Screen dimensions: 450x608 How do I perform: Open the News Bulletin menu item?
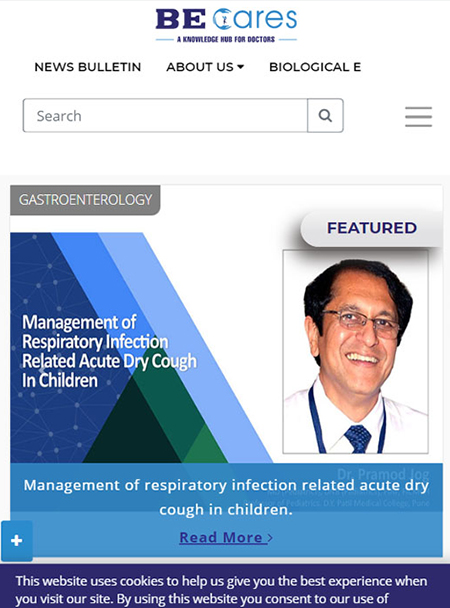(88, 67)
